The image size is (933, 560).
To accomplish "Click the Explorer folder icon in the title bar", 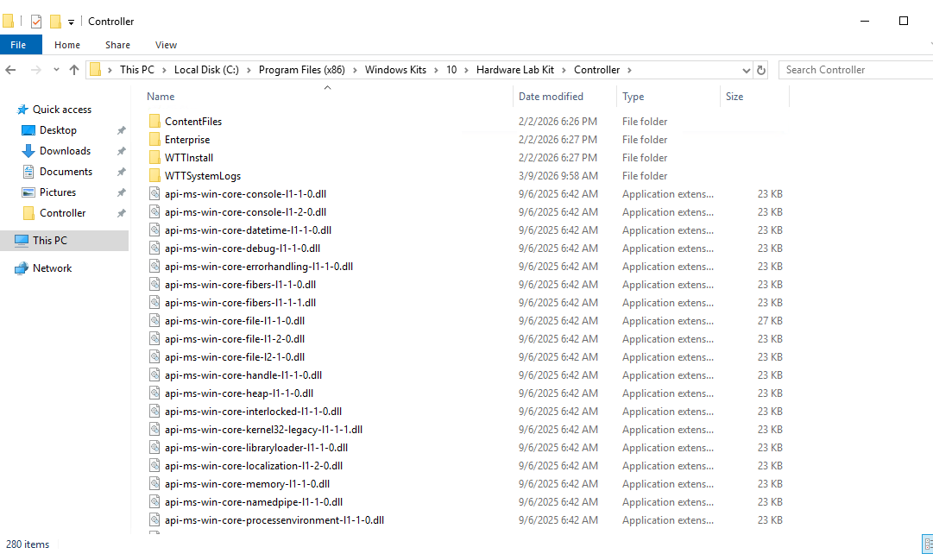I will click(8, 22).
